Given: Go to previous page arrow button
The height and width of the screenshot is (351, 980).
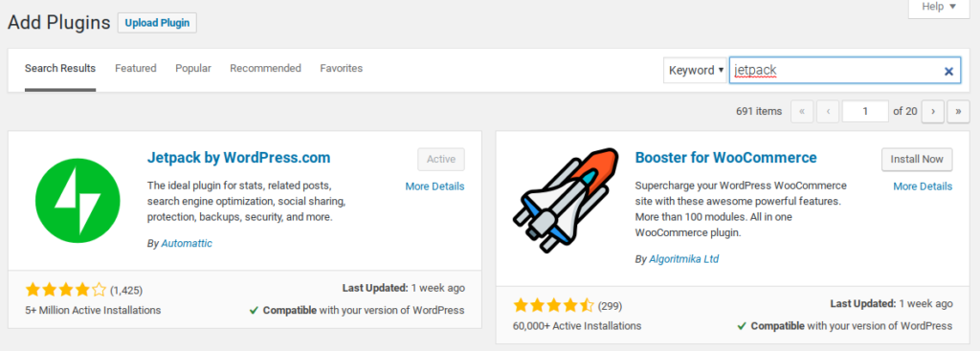Looking at the screenshot, I should pyautogui.click(x=828, y=111).
